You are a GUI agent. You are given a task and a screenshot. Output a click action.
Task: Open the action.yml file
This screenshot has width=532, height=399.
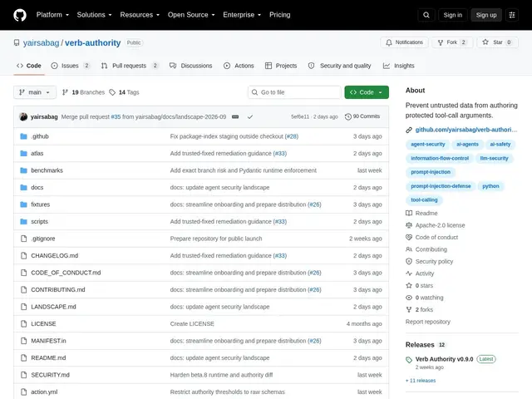[44, 392]
